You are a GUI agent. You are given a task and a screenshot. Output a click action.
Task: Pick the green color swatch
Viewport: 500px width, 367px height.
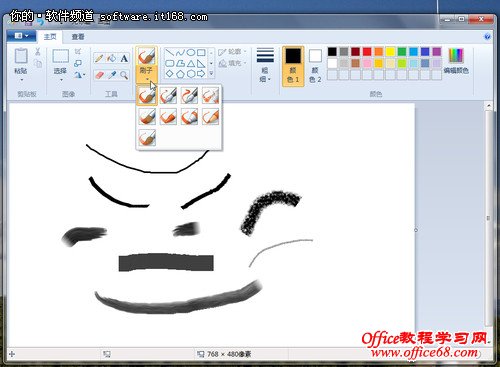pyautogui.click(x=402, y=52)
